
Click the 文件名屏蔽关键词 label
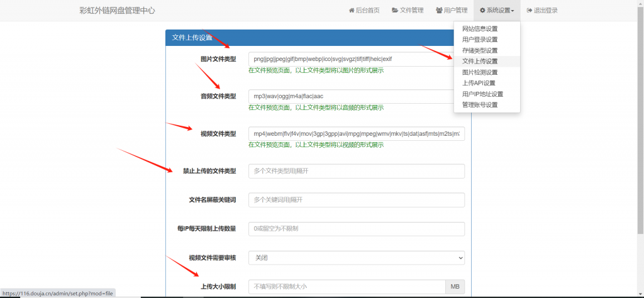point(213,200)
